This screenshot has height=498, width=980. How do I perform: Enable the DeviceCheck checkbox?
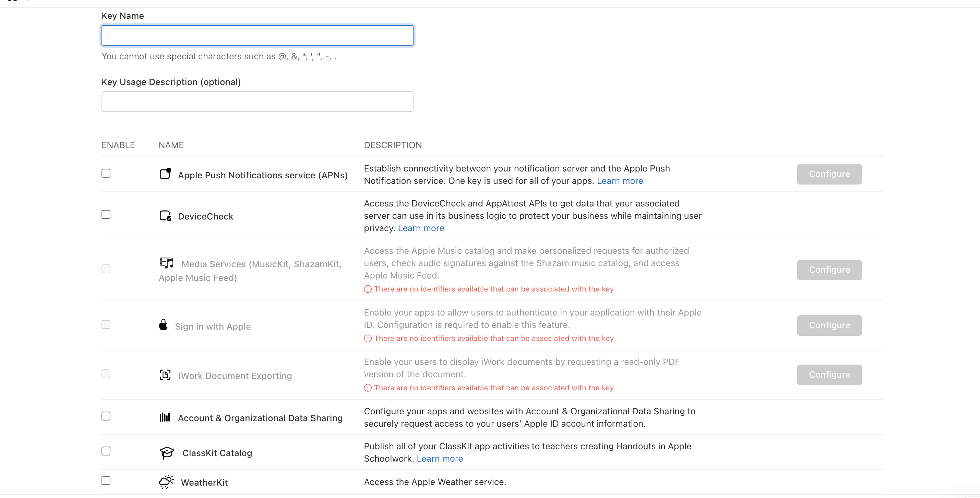point(106,215)
